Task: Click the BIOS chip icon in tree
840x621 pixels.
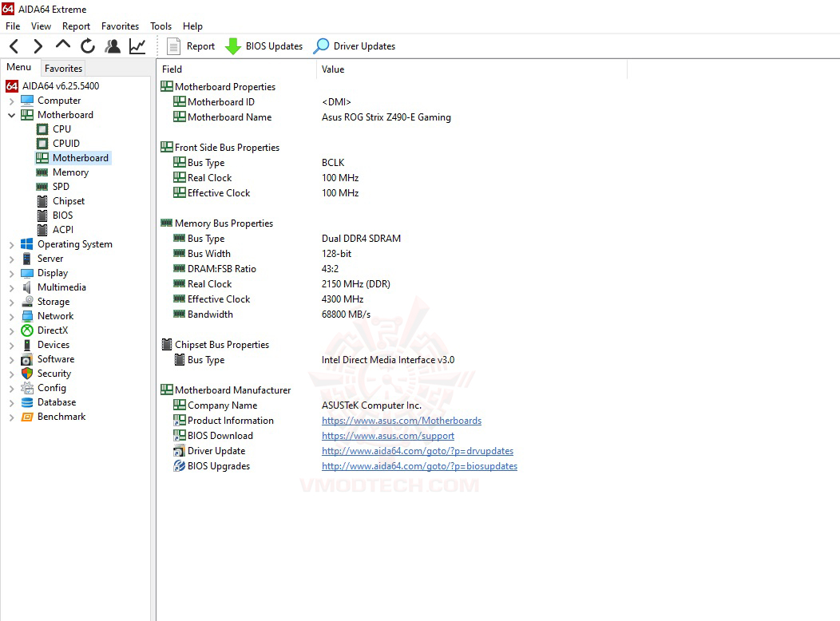Action: (42, 216)
